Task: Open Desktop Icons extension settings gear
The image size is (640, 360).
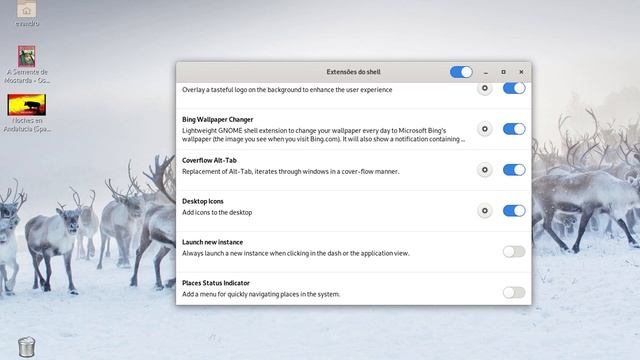Action: click(x=484, y=211)
